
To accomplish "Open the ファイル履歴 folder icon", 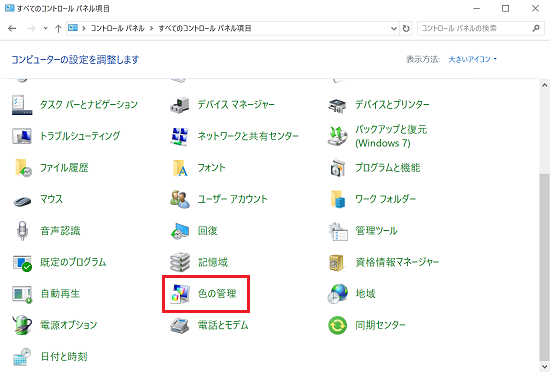I will pyautogui.click(x=23, y=168).
